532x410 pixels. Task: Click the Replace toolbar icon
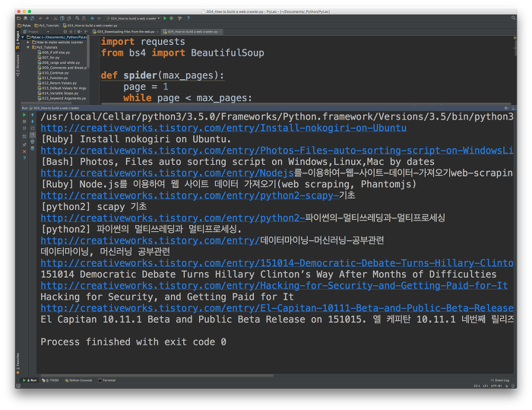pos(84,18)
